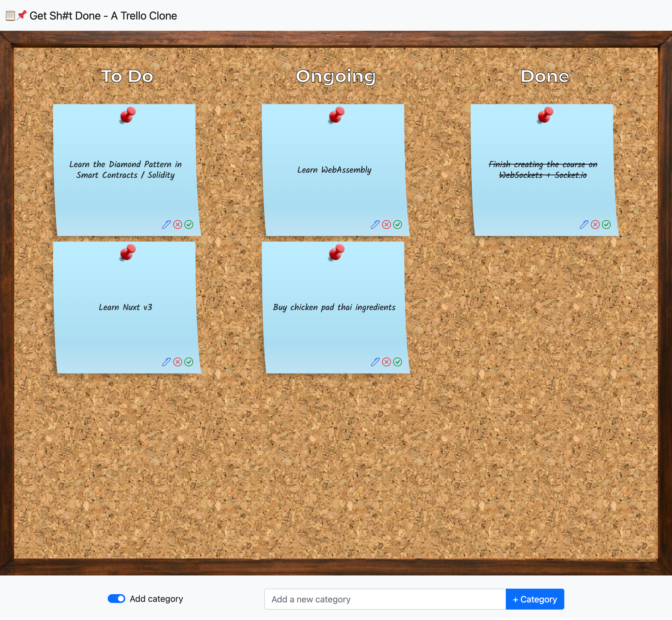
Task: Mark Learn WebAssembly as done
Action: [397, 225]
